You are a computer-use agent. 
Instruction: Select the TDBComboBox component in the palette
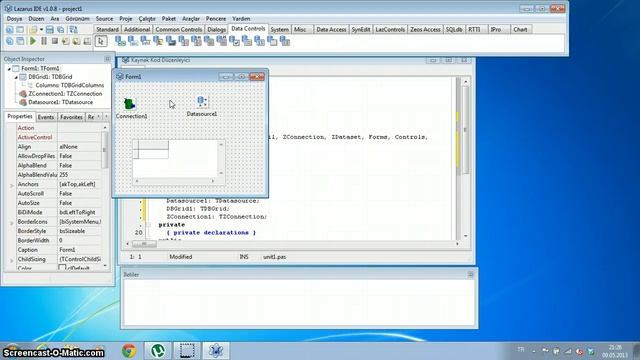(209, 41)
